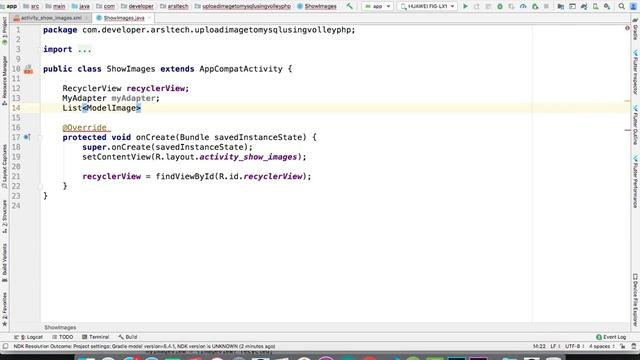Image resolution: width=640 pixels, height=360 pixels.
Task: Open the 4 spaces indent selector
Action: point(602,346)
